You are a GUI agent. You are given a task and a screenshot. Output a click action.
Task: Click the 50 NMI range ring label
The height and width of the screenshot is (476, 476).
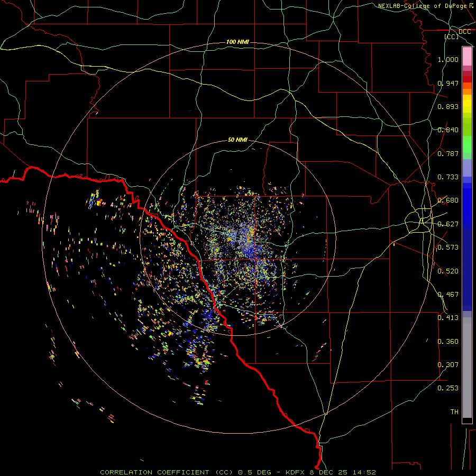click(237, 140)
